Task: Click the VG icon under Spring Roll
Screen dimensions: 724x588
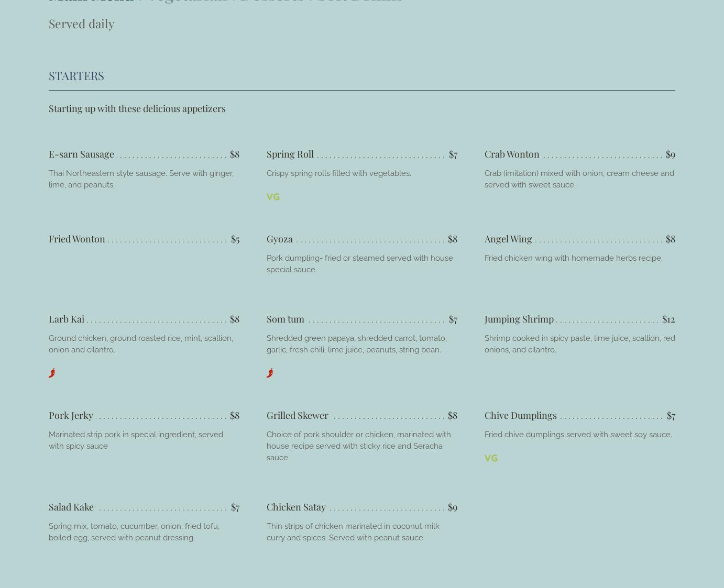Action: (273, 197)
